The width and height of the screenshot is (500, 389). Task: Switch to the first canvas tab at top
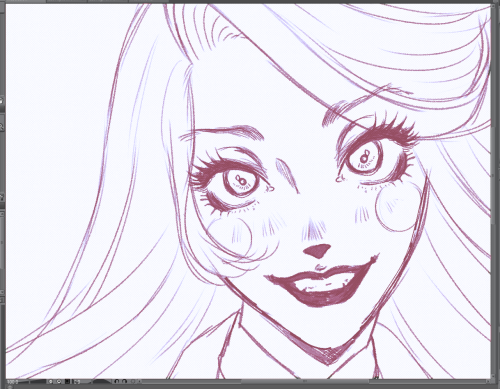click(26, 2)
